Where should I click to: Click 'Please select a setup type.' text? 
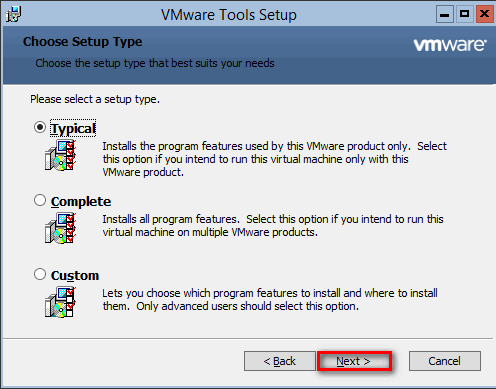(95, 99)
